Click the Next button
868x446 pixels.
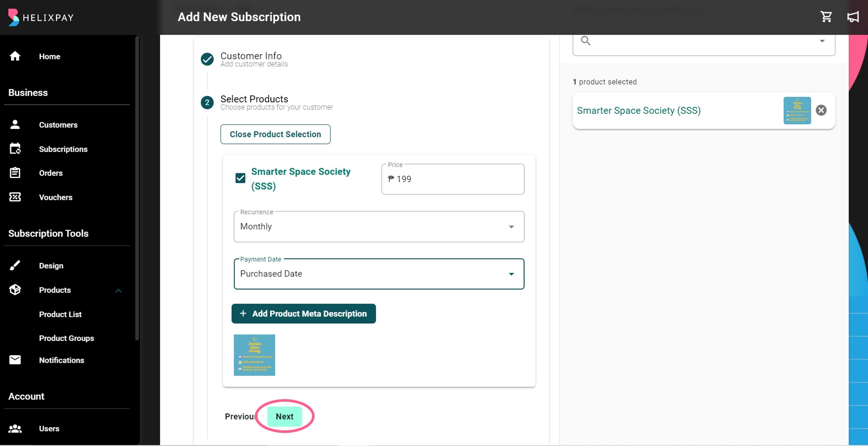click(x=284, y=416)
